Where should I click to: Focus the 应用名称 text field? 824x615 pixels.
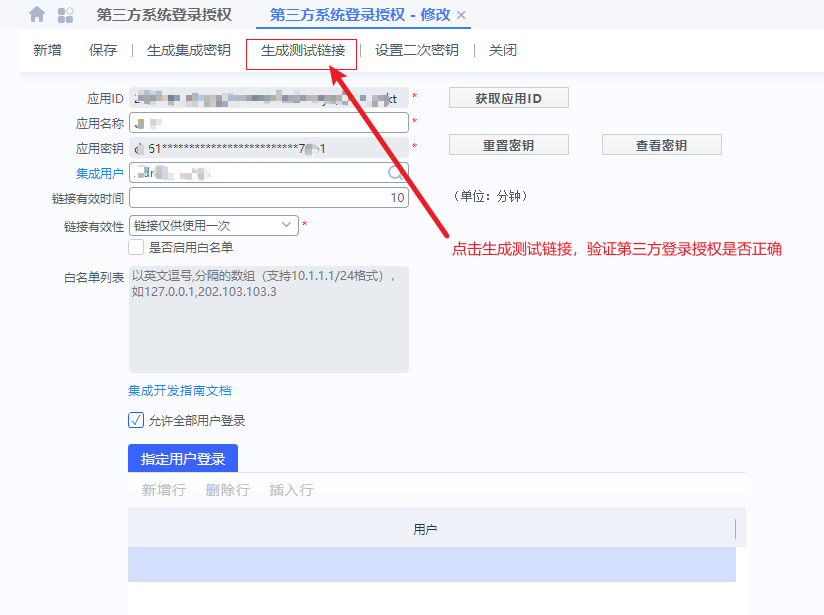[x=268, y=123]
